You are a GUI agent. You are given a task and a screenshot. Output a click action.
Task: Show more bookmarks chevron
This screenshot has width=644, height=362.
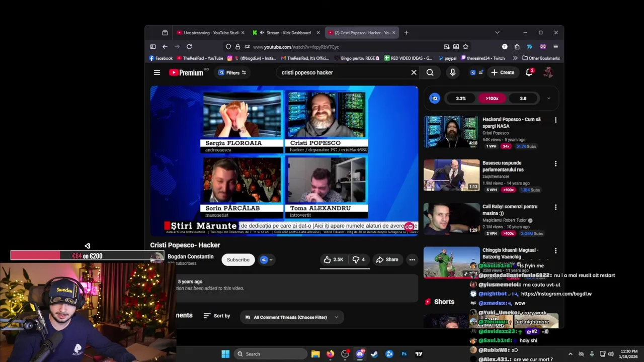click(x=515, y=58)
